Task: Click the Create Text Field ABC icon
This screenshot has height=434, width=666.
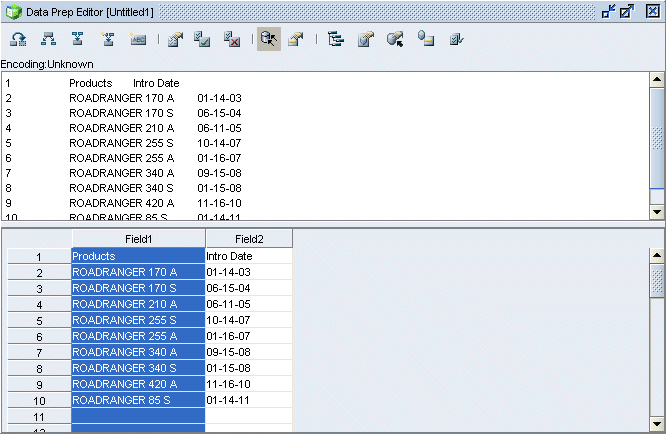Action: tap(138, 39)
